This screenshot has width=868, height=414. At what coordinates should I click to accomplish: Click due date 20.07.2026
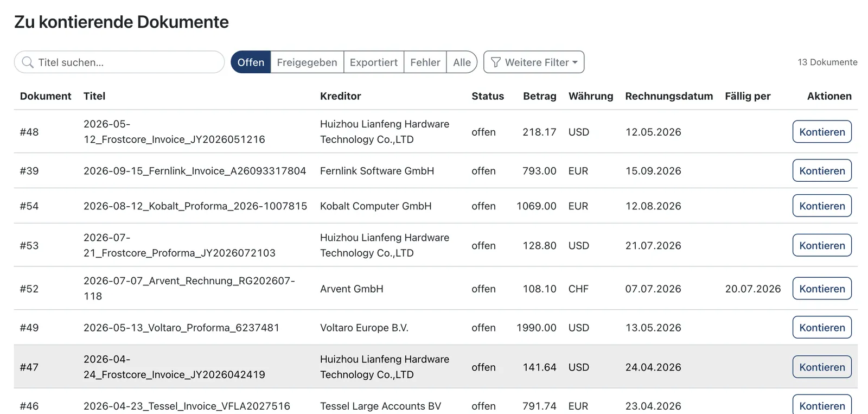tap(753, 289)
